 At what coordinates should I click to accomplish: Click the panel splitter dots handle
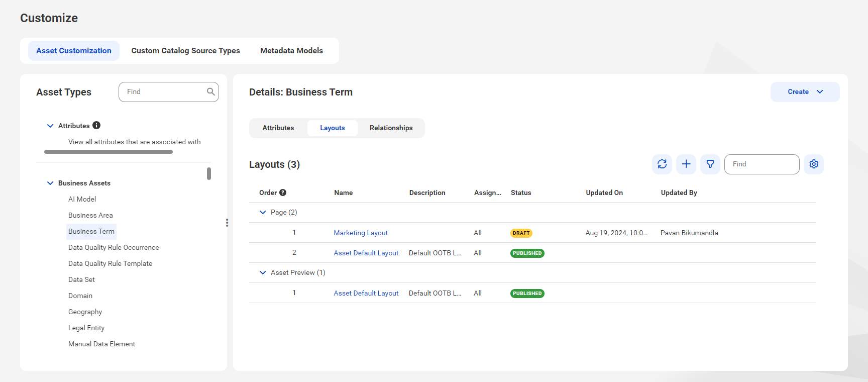click(x=227, y=223)
